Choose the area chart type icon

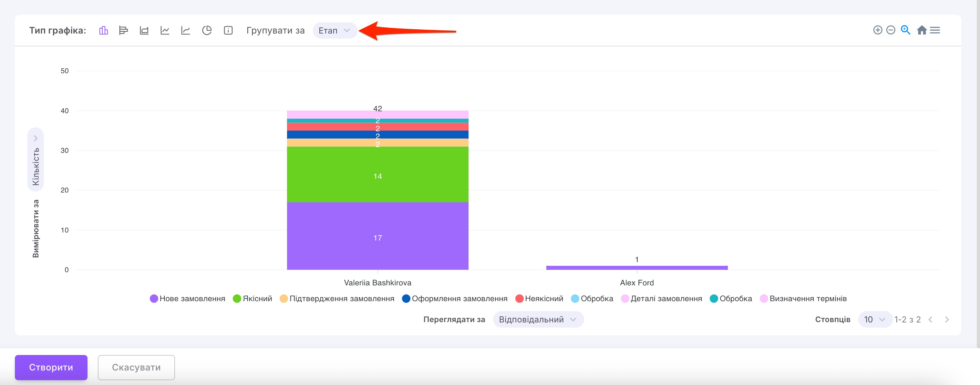(x=144, y=30)
